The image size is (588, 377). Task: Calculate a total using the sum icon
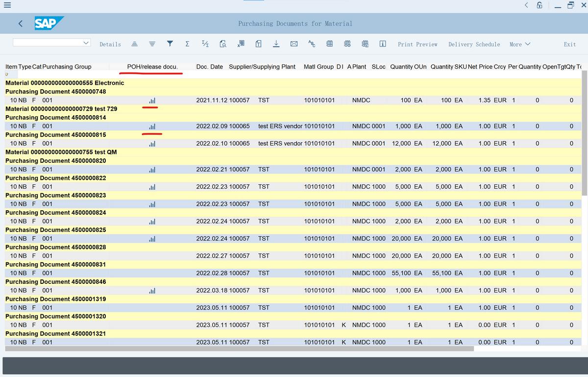(187, 44)
